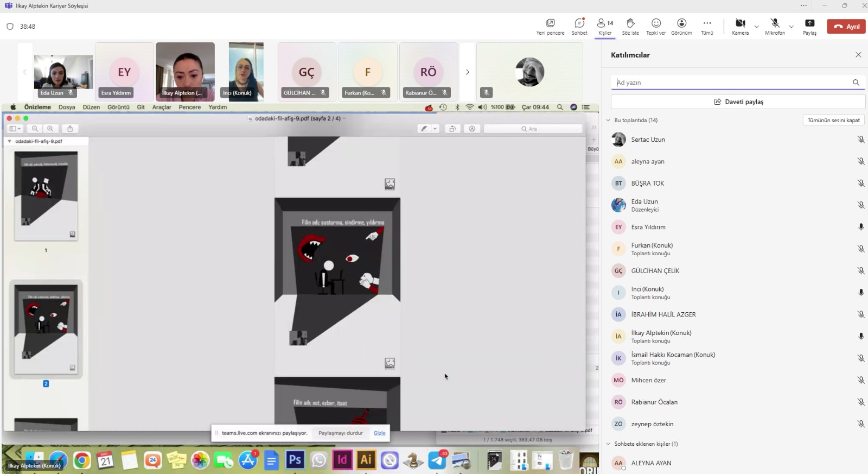Click Tümünün sesini kapat button
Viewport: 868px width, 474px height.
833,120
